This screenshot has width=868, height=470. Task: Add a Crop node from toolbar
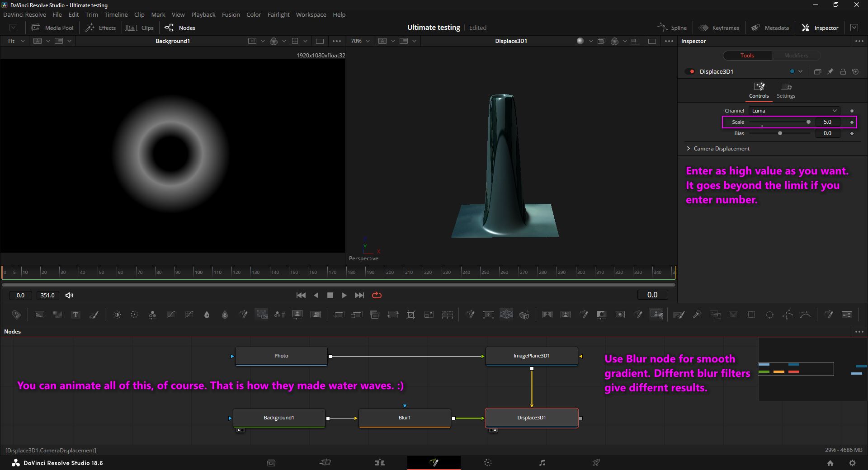coord(411,315)
